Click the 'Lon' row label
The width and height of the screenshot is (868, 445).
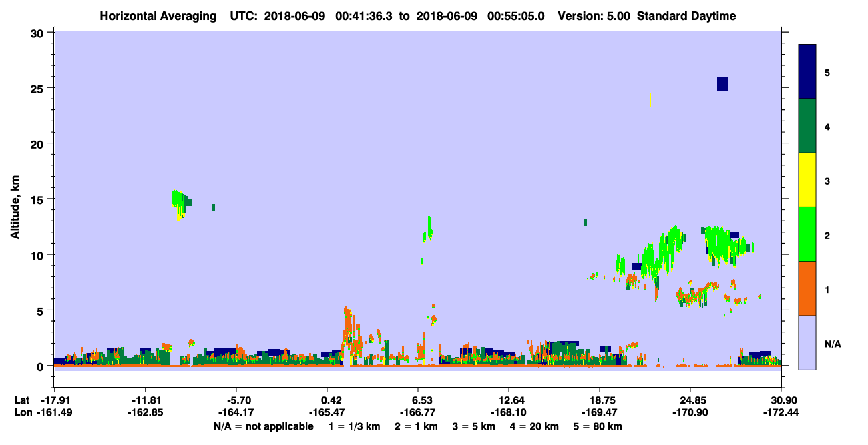coord(22,412)
